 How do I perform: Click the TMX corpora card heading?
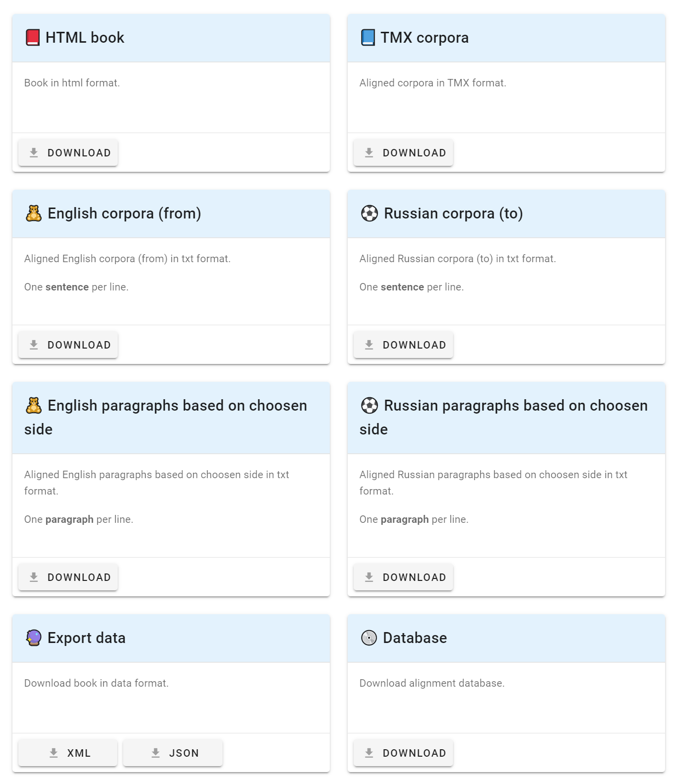(x=425, y=38)
